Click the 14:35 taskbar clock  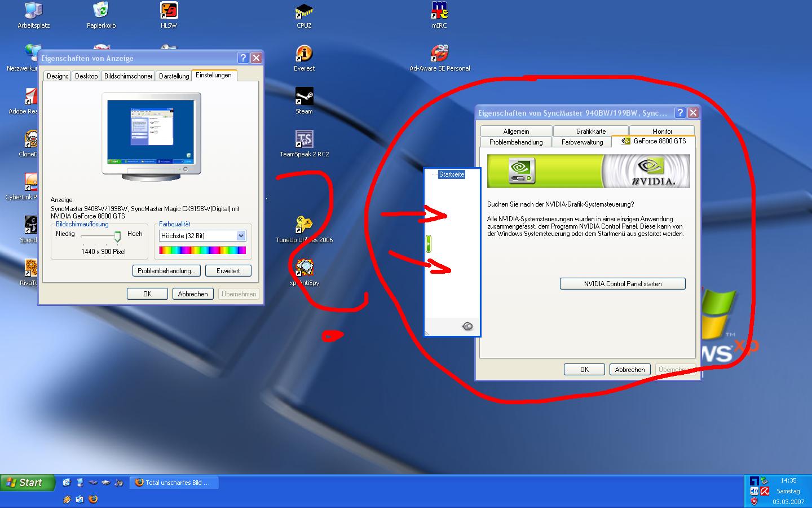tap(788, 480)
